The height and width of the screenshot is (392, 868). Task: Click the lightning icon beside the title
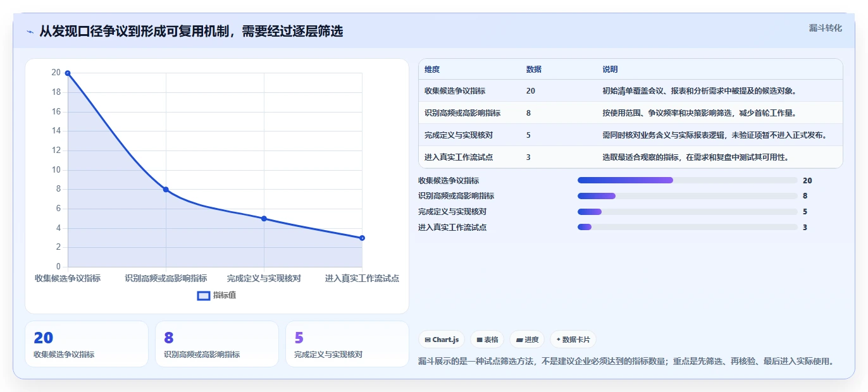pyautogui.click(x=30, y=32)
